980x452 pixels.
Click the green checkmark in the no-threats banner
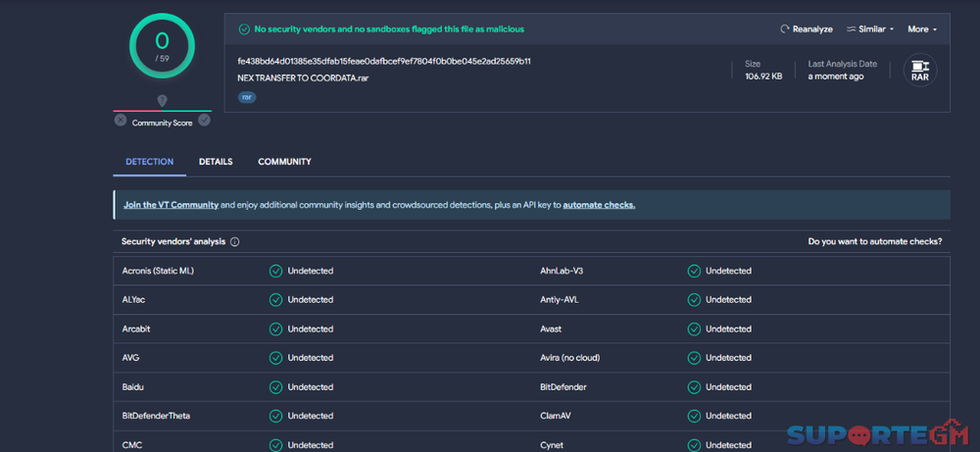[244, 29]
